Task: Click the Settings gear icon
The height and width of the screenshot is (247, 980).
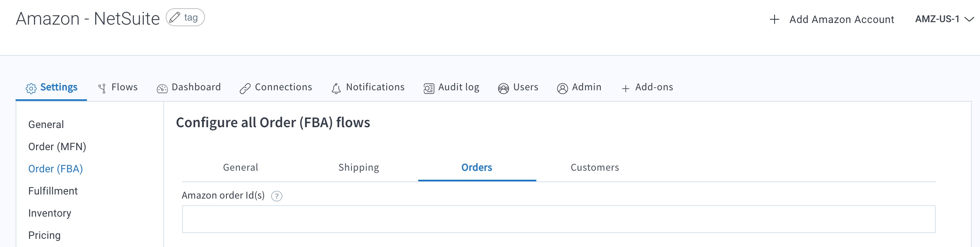Action: [31, 88]
